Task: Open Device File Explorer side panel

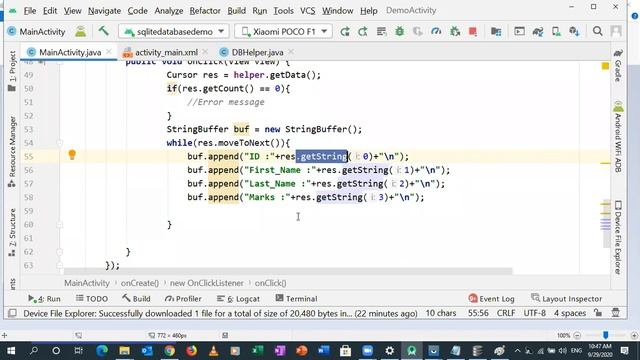Action: (x=618, y=237)
